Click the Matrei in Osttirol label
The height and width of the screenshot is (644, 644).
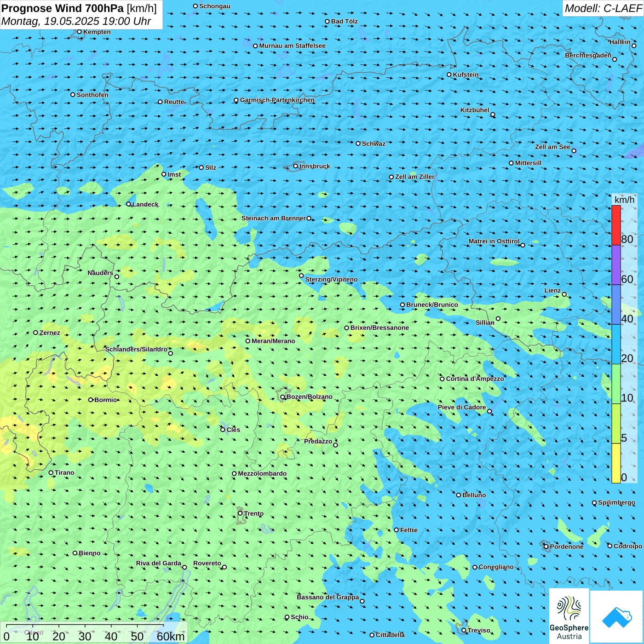tap(494, 241)
